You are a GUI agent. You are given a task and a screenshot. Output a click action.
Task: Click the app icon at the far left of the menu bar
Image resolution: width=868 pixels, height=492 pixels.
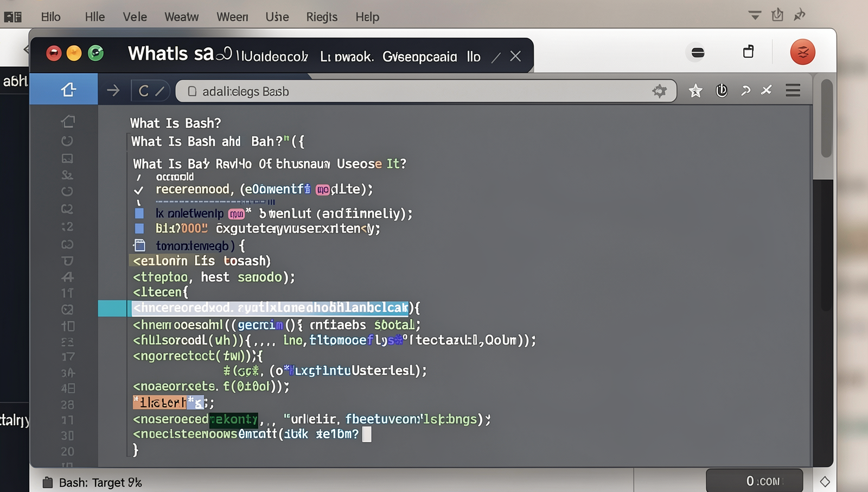12,17
